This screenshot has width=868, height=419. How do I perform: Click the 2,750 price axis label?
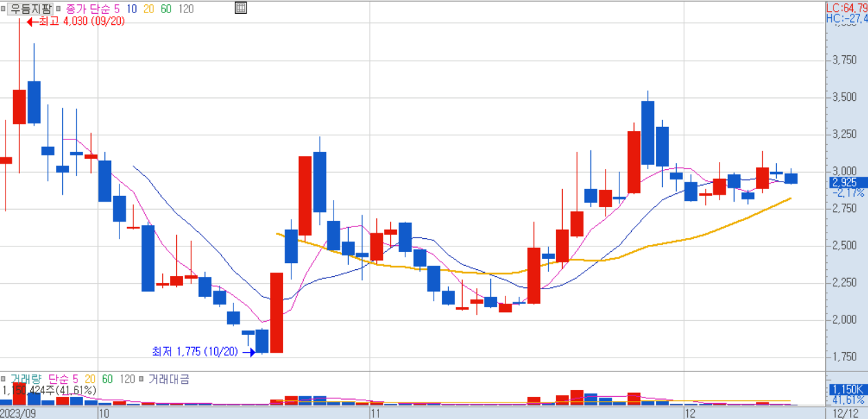845,208
